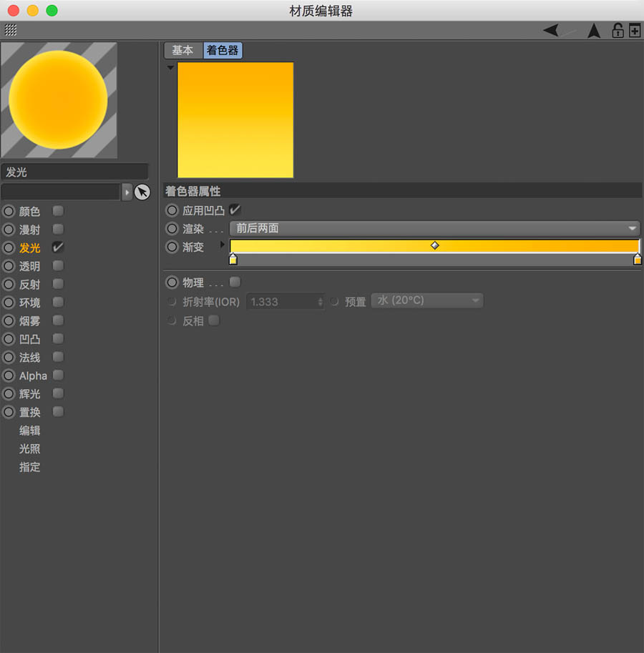Click the arrow picker icon beside layer field

pos(142,192)
